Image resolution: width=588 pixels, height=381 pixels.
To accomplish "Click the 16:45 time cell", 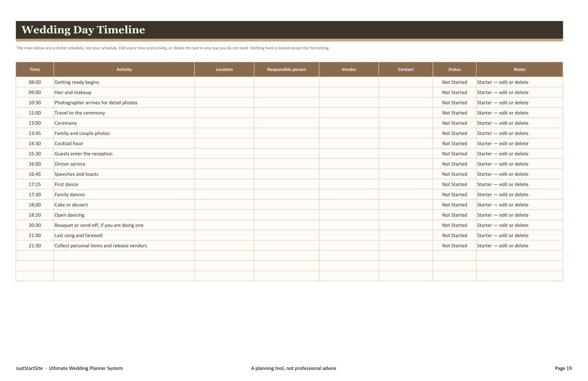I will pos(35,174).
